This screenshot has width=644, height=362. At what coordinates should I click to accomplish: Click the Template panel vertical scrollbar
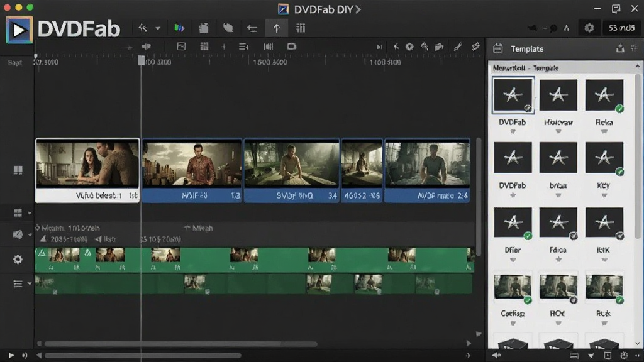click(x=638, y=156)
